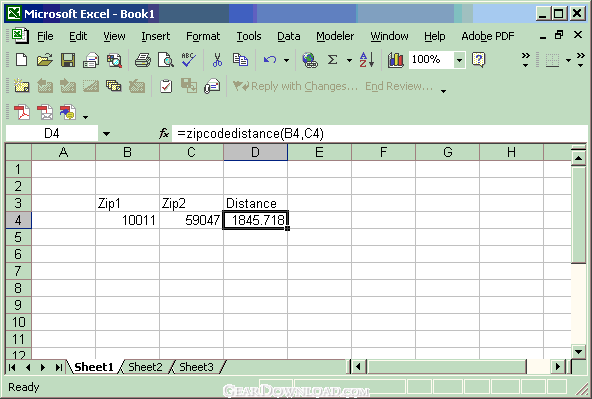Screen dimensions: 592x399
Task: Click the New blank workbook icon
Action: [x=22, y=60]
